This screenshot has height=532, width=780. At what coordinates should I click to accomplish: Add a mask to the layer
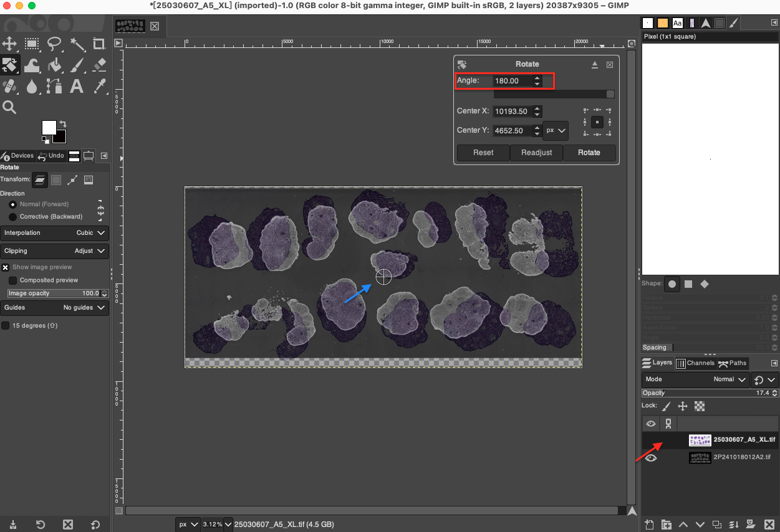click(750, 525)
